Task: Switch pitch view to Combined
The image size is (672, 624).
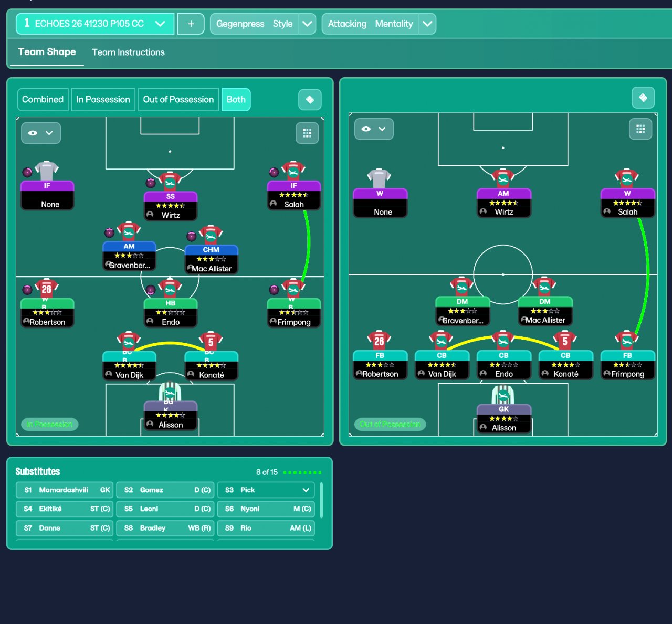Action: [43, 100]
